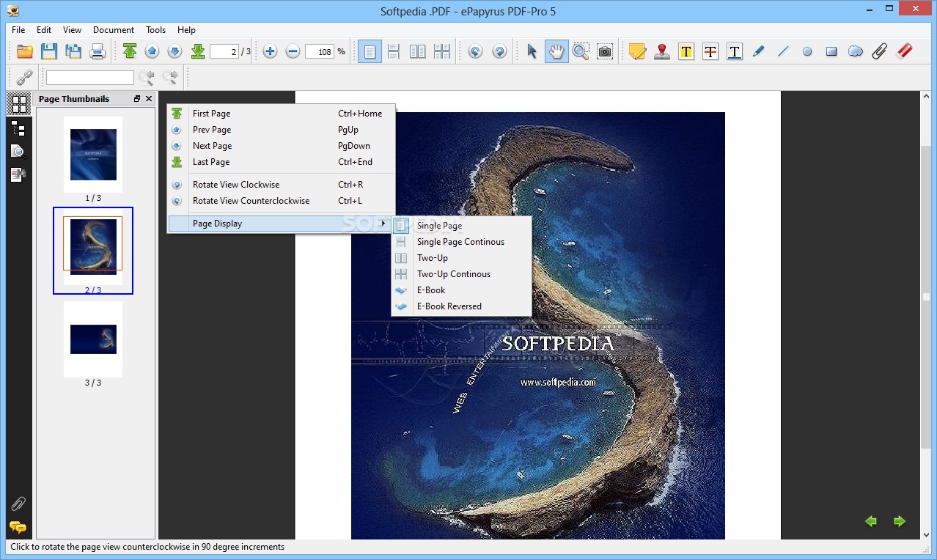This screenshot has width=937, height=560.
Task: Switch toolbar to Two-Up Continuous layout
Action: [x=441, y=51]
